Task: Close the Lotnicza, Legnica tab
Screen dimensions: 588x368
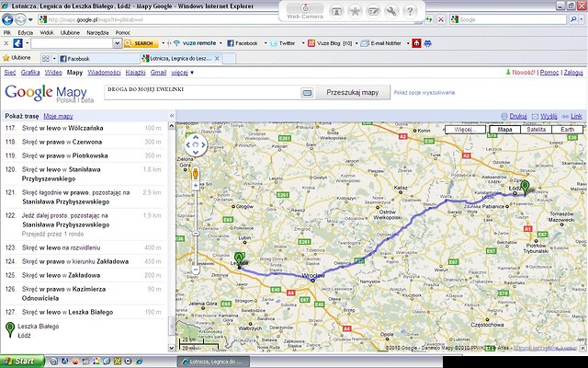Action: point(217,59)
